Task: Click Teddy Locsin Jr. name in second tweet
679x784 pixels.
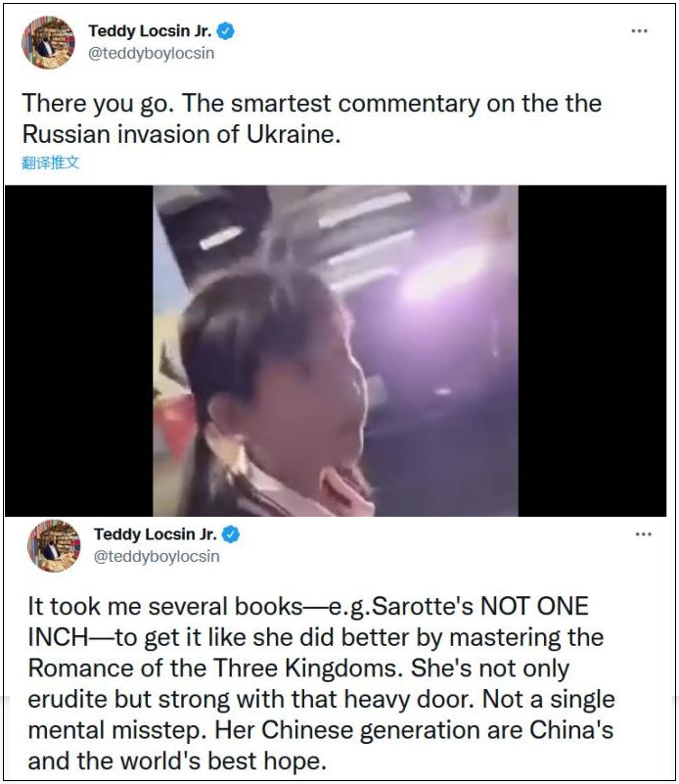Action: 156,534
